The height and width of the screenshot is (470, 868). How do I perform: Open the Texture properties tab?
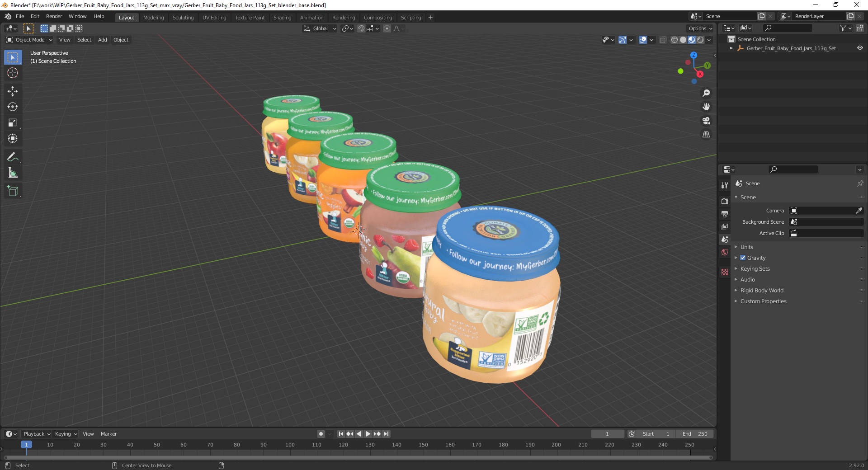point(725,272)
